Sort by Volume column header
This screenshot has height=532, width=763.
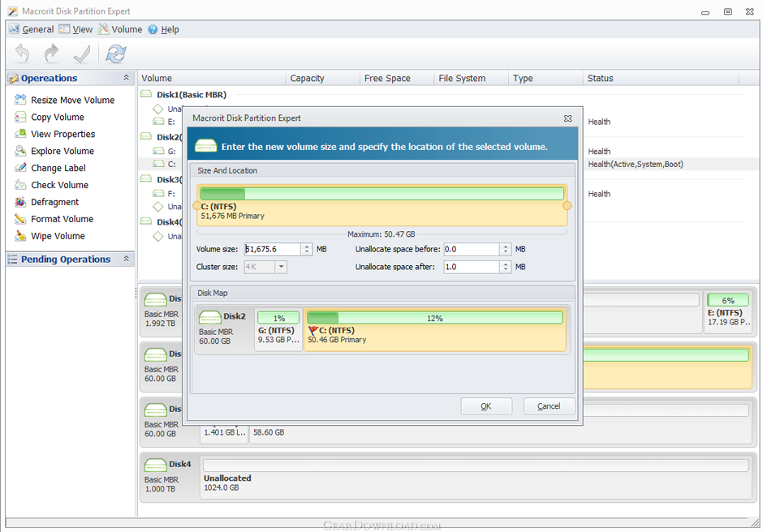click(212, 78)
